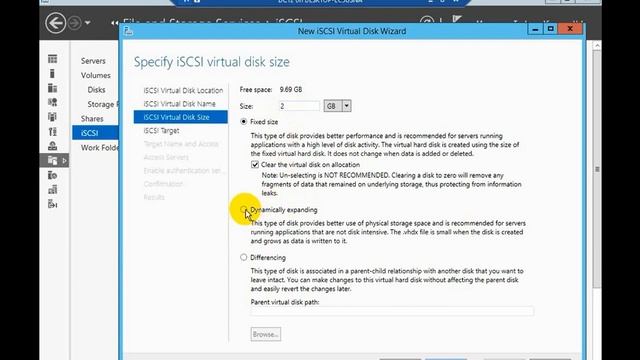Go to iSCSI Virtual Disk Location step
This screenshot has height=360, width=640.
pyautogui.click(x=183, y=90)
